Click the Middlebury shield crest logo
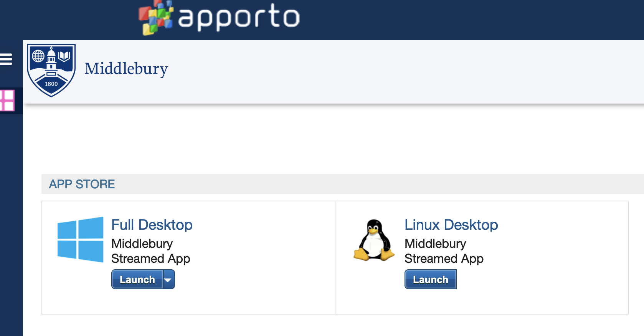 tap(51, 70)
